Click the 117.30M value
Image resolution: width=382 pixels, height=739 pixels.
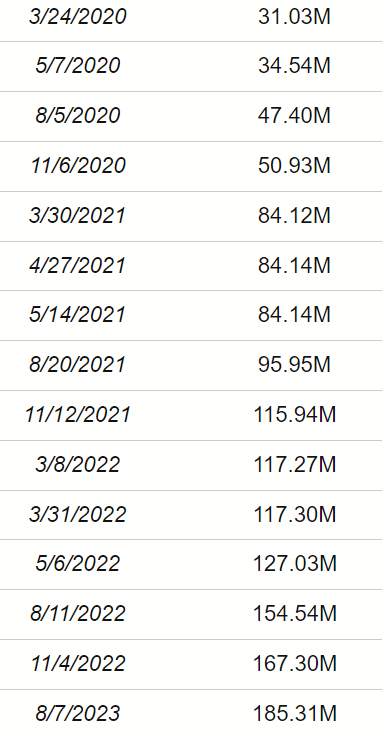tap(295, 514)
